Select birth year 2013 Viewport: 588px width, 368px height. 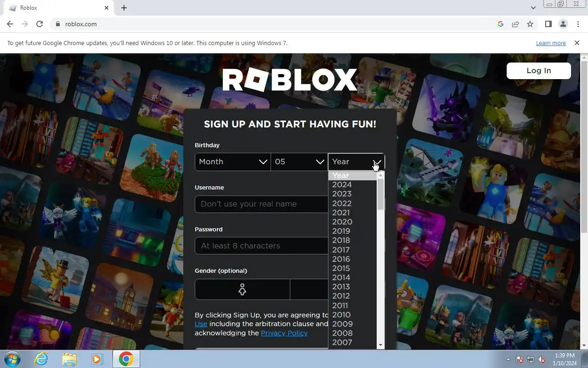[353, 287]
